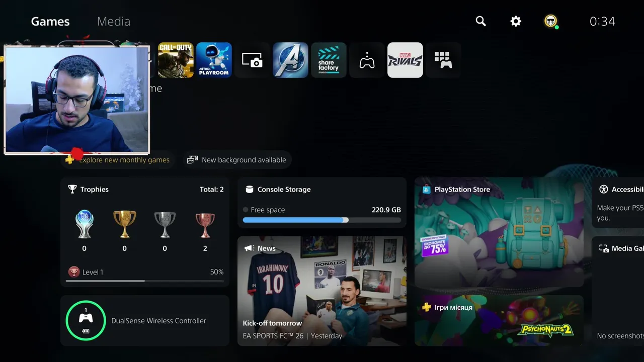
Task: Select the gold trophy icon
Action: tap(124, 224)
